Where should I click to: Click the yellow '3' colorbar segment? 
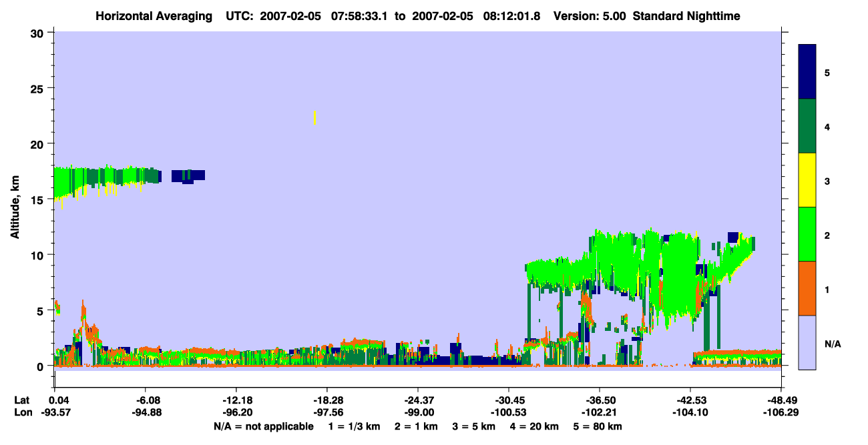click(807, 180)
